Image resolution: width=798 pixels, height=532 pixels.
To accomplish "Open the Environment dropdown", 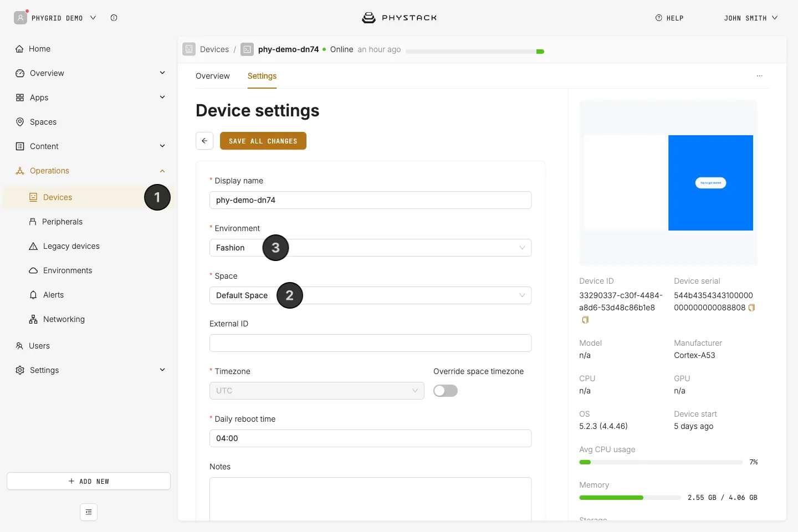I will [370, 248].
